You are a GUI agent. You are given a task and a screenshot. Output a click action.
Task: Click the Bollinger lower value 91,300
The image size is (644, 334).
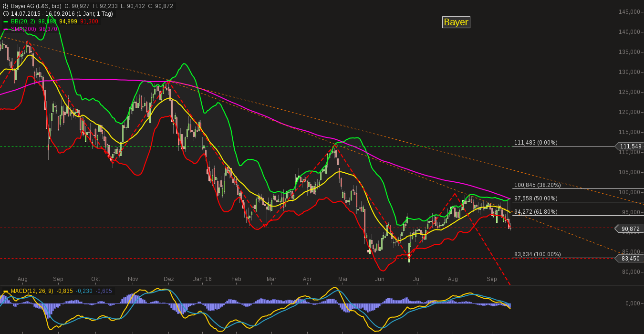(x=89, y=21)
